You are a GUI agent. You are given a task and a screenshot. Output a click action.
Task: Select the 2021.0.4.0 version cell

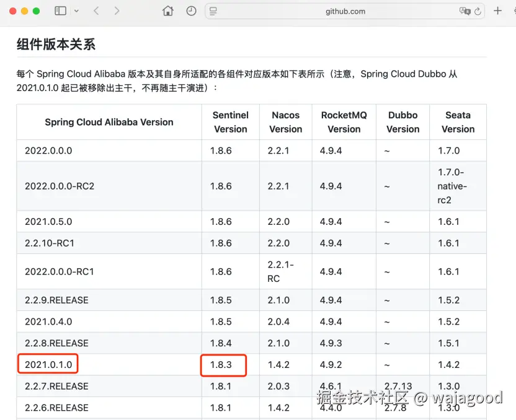pyautogui.click(x=109, y=322)
